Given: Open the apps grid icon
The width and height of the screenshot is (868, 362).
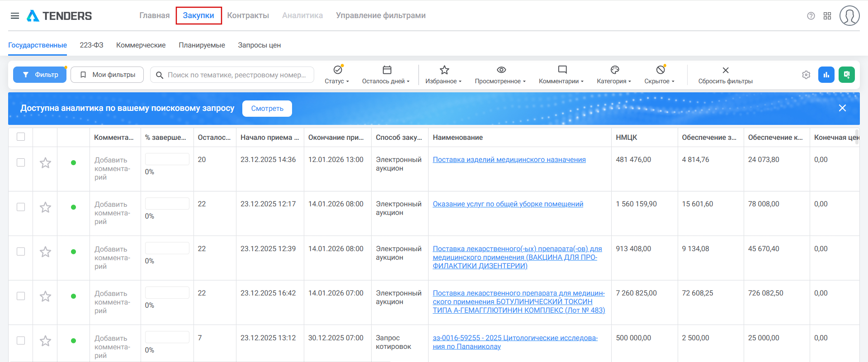Looking at the screenshot, I should pyautogui.click(x=827, y=16).
